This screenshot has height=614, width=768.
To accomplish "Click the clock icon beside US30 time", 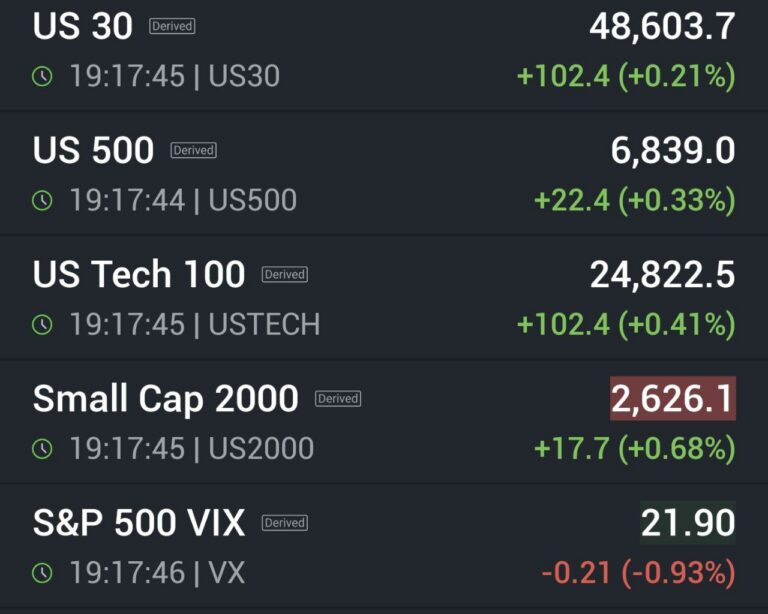I will click(x=42, y=77).
